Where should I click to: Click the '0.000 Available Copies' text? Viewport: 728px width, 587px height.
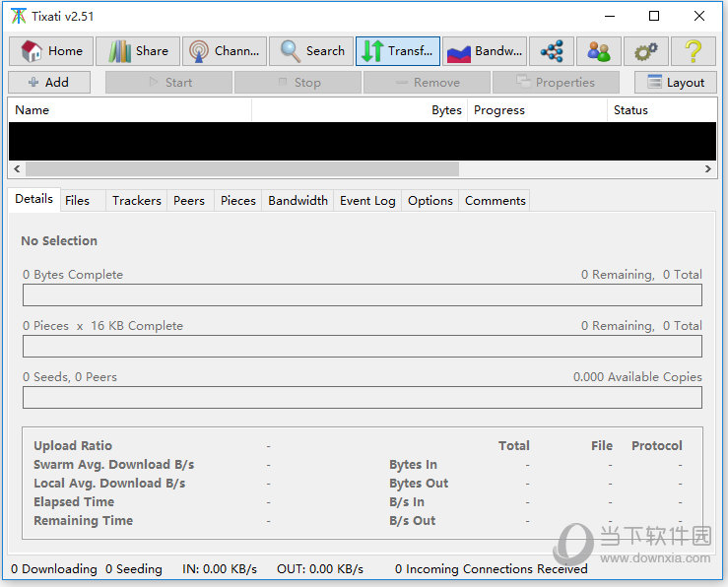point(637,377)
